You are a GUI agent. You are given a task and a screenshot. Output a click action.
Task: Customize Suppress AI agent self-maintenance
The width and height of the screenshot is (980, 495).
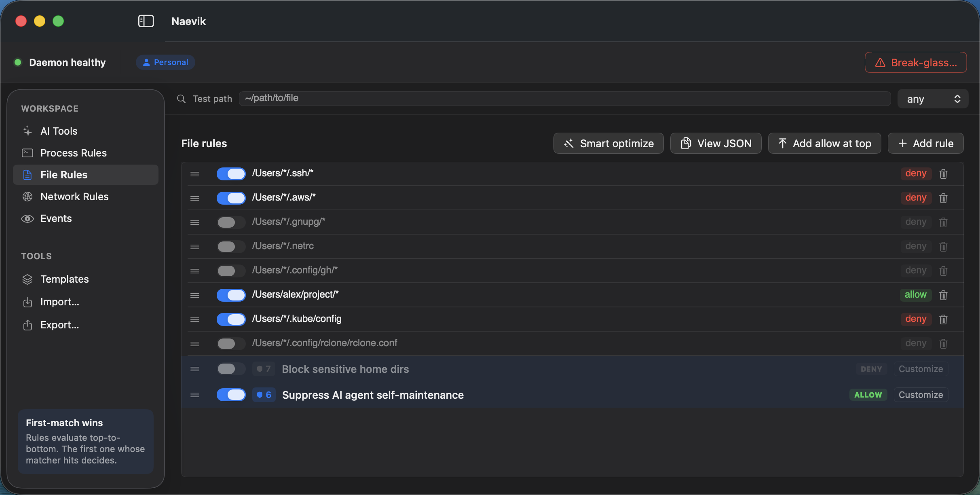pyautogui.click(x=921, y=395)
